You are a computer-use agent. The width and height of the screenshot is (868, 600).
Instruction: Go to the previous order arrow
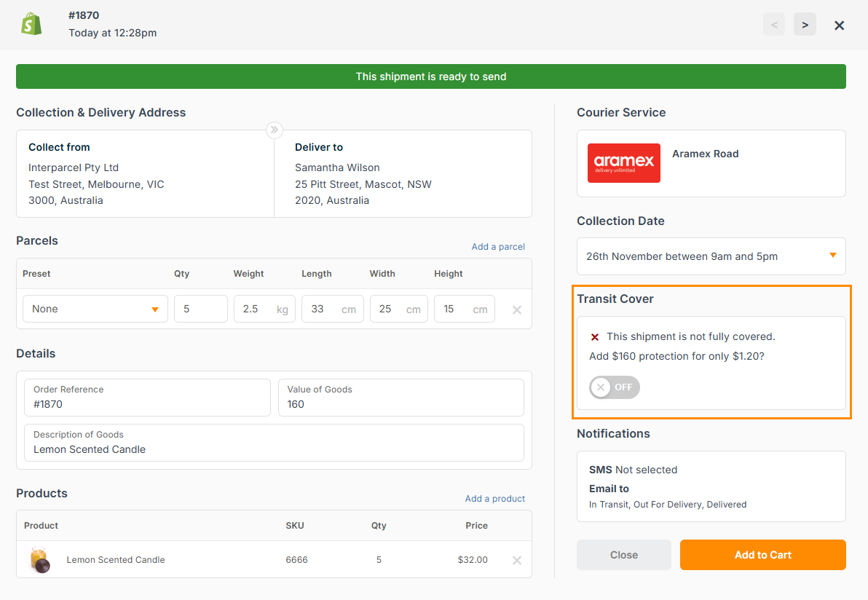click(774, 25)
